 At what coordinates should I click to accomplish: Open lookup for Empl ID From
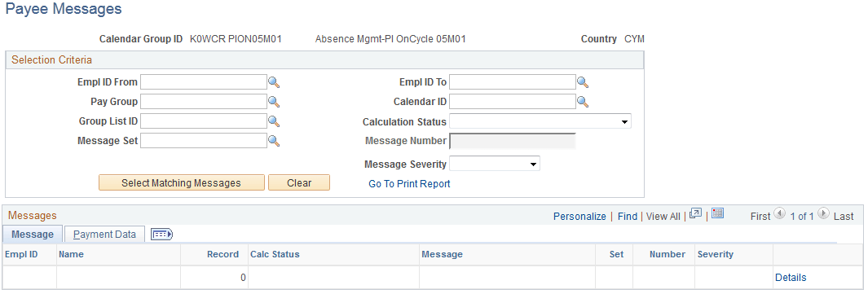click(x=274, y=82)
